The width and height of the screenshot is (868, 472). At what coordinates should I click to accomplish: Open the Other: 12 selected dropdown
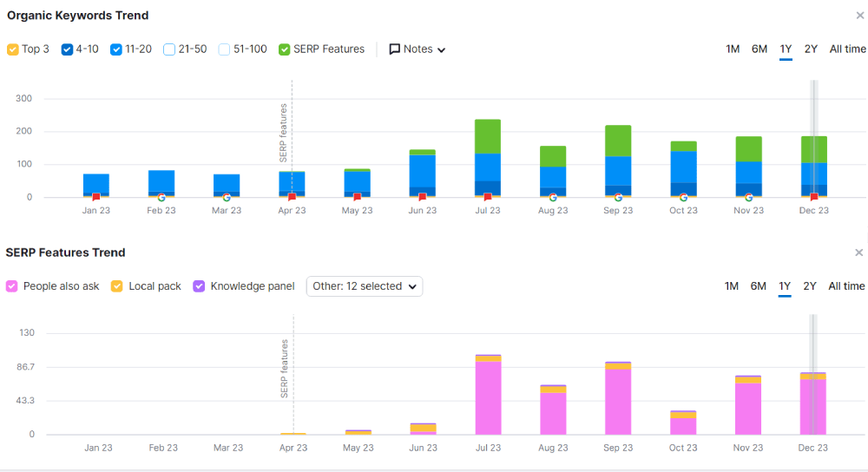(365, 286)
